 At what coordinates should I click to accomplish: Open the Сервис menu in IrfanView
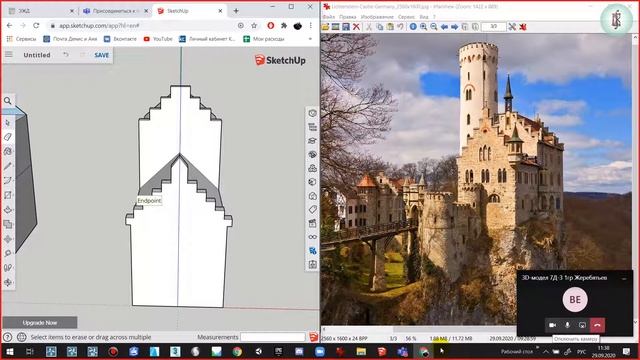pyautogui.click(x=407, y=17)
